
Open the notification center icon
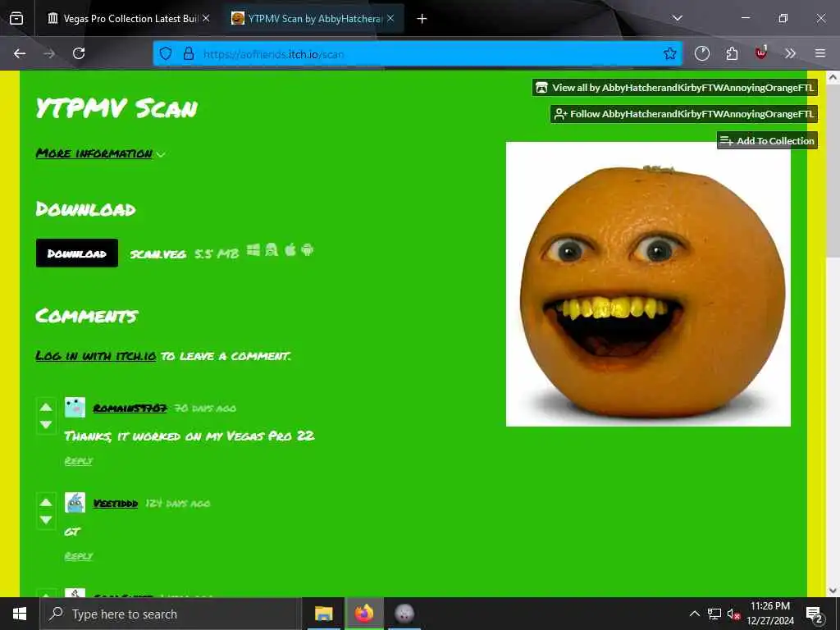pyautogui.click(x=815, y=614)
